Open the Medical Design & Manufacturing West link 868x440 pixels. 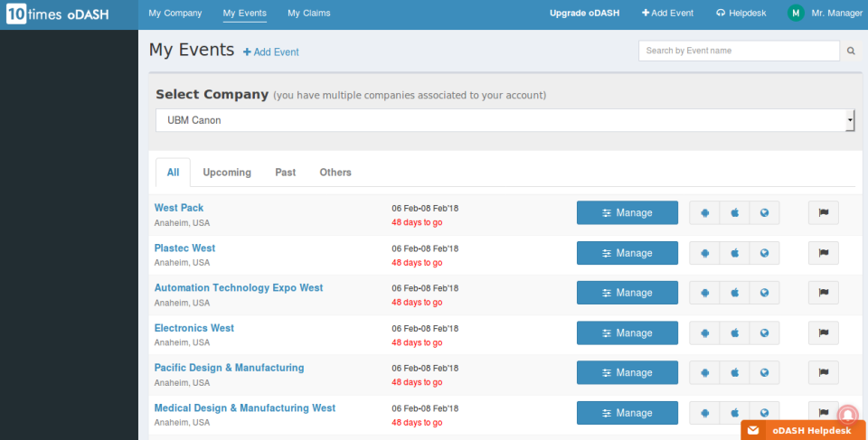tap(245, 408)
